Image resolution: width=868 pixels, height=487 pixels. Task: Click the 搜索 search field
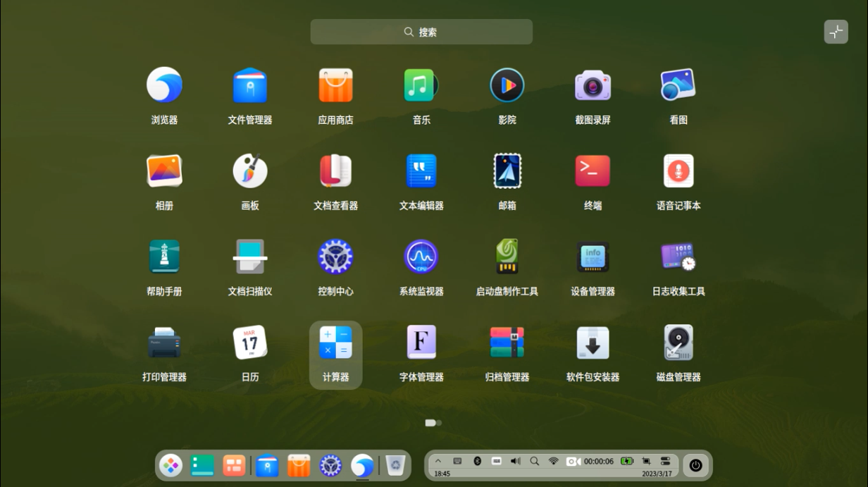(x=421, y=32)
